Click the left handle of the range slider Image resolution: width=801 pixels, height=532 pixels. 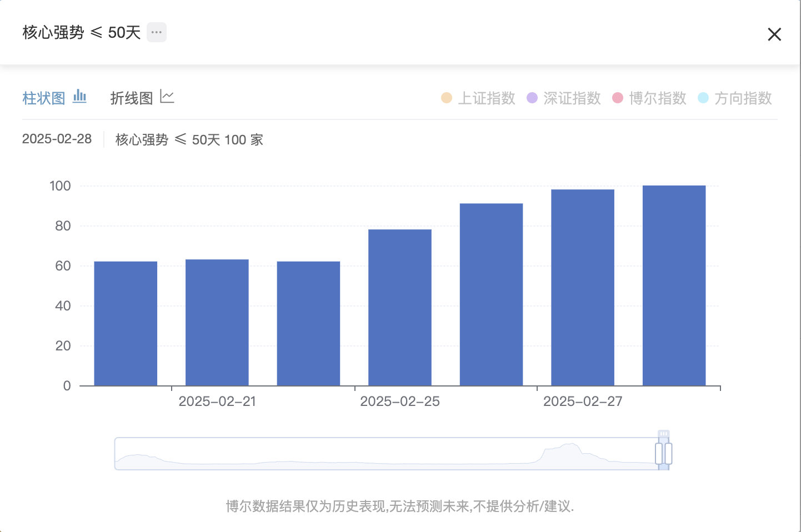click(659, 454)
